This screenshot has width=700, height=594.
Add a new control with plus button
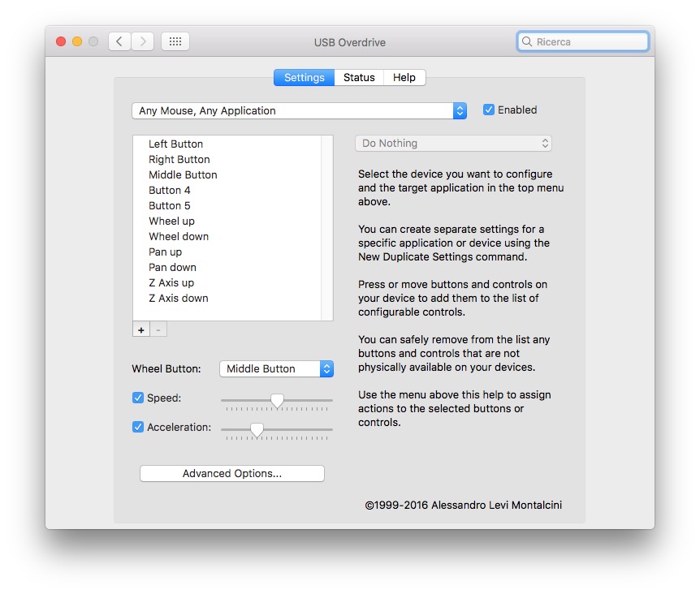[x=141, y=330]
